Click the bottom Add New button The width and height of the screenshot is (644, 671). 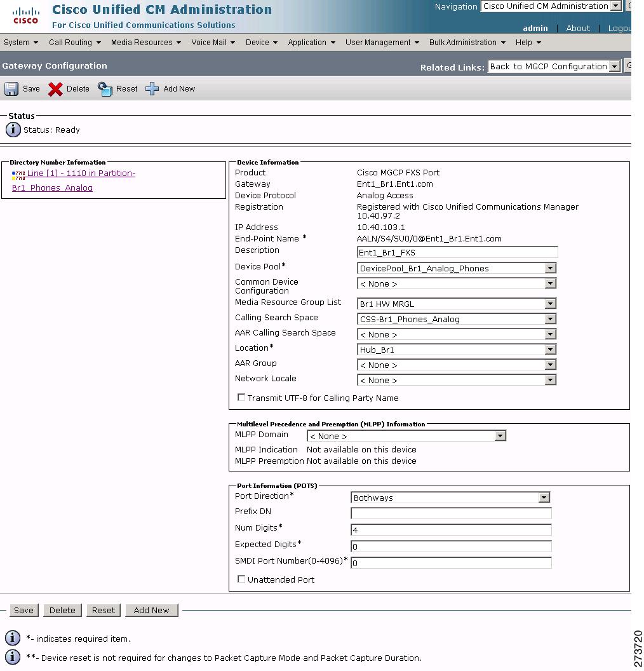pyautogui.click(x=151, y=610)
